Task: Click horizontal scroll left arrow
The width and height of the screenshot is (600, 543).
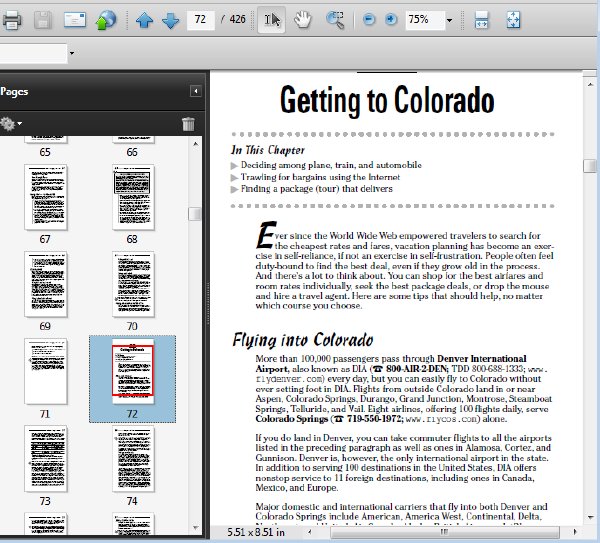Action: click(x=309, y=532)
